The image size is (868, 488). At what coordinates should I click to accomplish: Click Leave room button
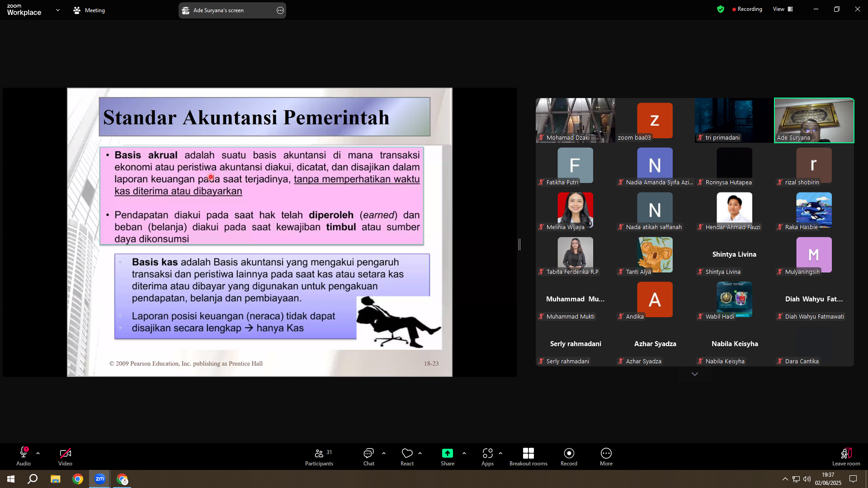(x=846, y=457)
